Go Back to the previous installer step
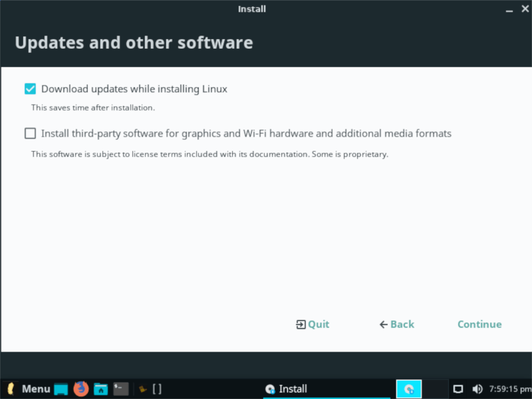The image size is (532, 399). coord(396,324)
